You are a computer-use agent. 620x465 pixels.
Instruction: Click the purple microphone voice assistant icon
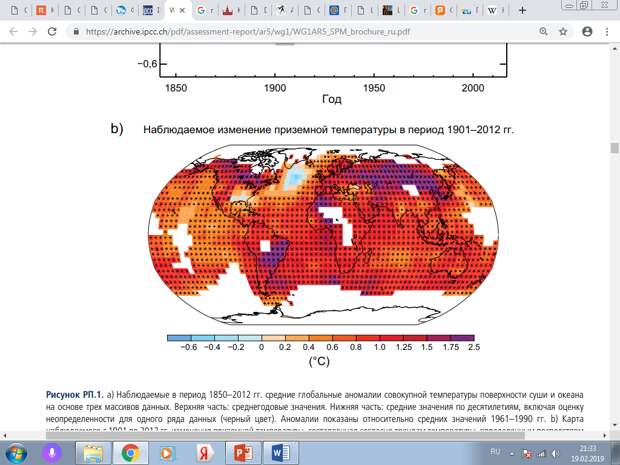point(52,453)
